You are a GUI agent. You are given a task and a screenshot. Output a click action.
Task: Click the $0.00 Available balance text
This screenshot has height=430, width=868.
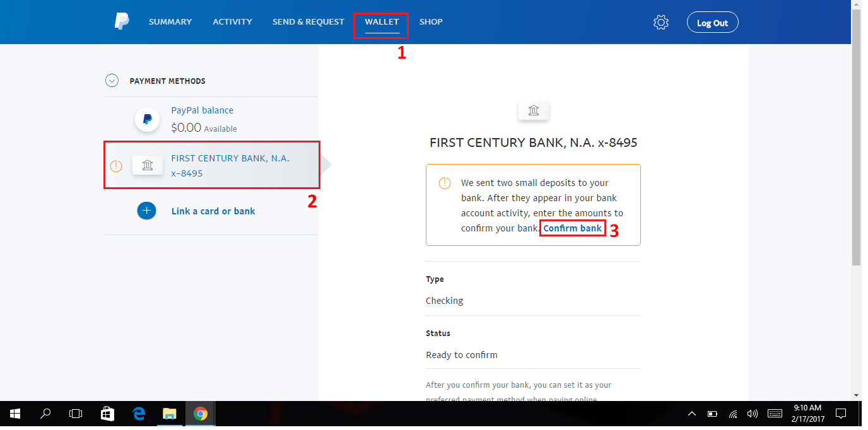tap(204, 128)
